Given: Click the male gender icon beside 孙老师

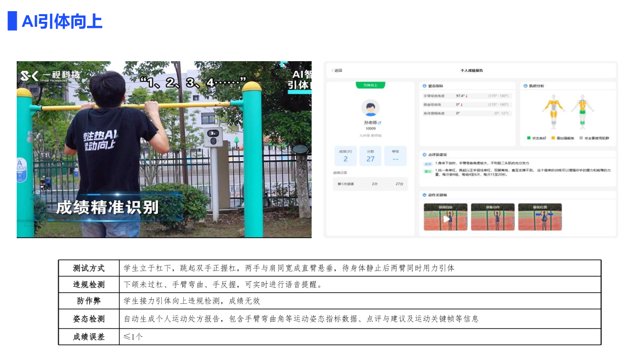Looking at the screenshot, I should 379,123.
